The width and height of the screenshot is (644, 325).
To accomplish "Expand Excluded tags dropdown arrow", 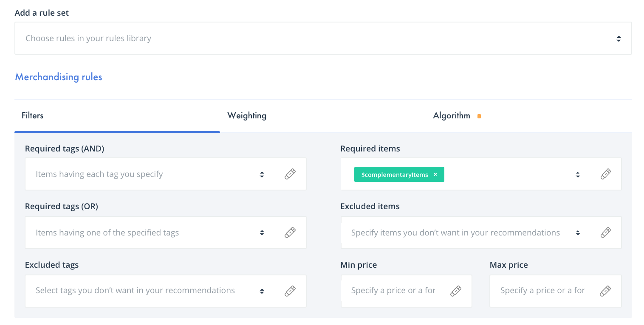I will click(262, 291).
